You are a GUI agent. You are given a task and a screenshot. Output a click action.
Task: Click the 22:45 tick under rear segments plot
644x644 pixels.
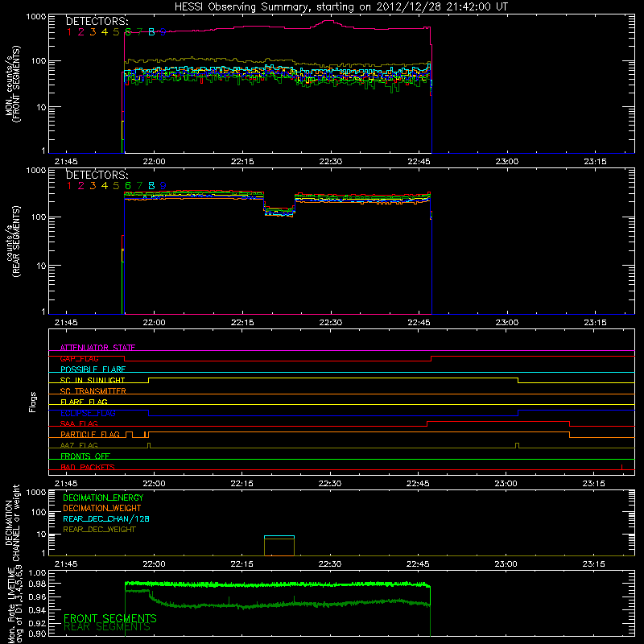tap(419, 323)
